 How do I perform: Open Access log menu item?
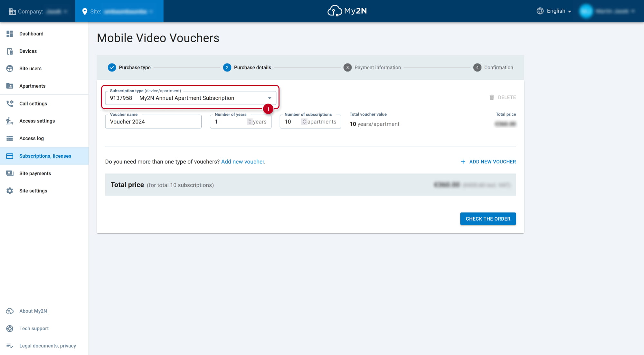click(x=44, y=138)
